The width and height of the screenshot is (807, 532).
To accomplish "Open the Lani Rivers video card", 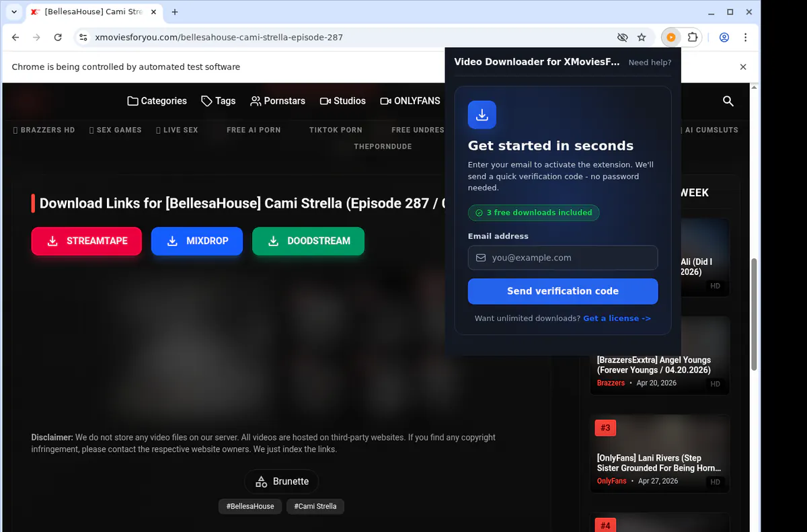I will (659, 453).
